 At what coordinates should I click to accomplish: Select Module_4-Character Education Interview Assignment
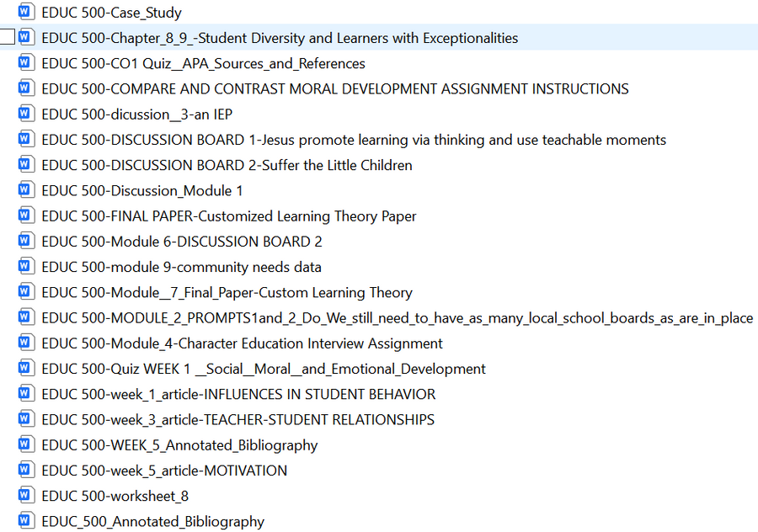point(243,343)
